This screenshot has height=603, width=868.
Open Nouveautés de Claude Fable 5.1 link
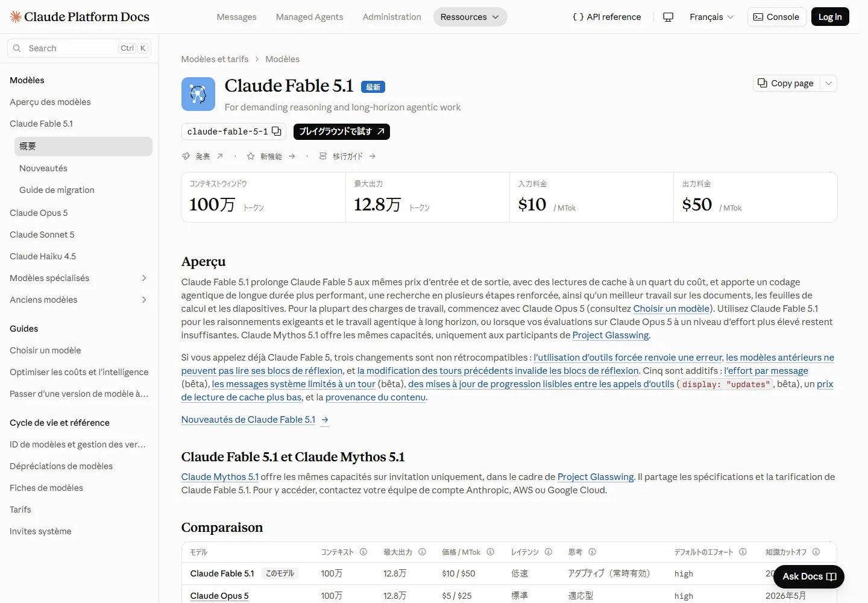[x=248, y=420]
